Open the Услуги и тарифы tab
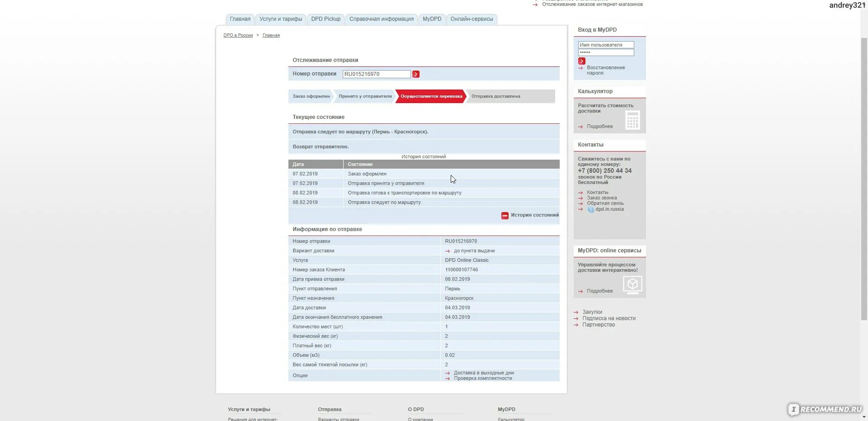868x421 pixels. [281, 19]
